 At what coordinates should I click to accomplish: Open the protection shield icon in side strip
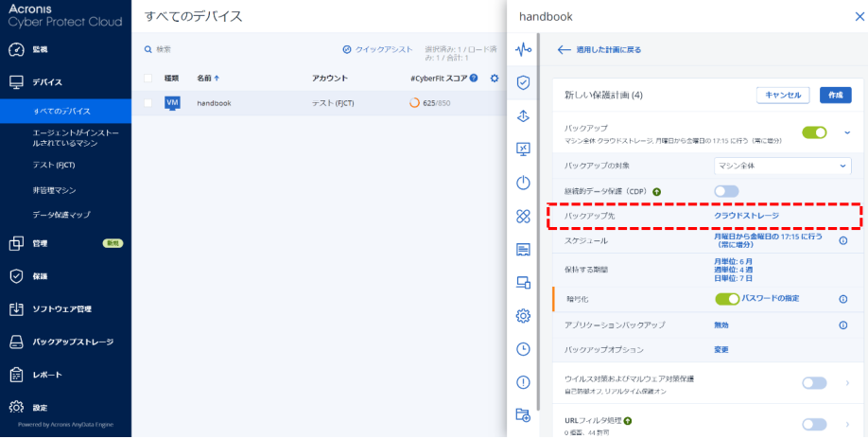523,82
